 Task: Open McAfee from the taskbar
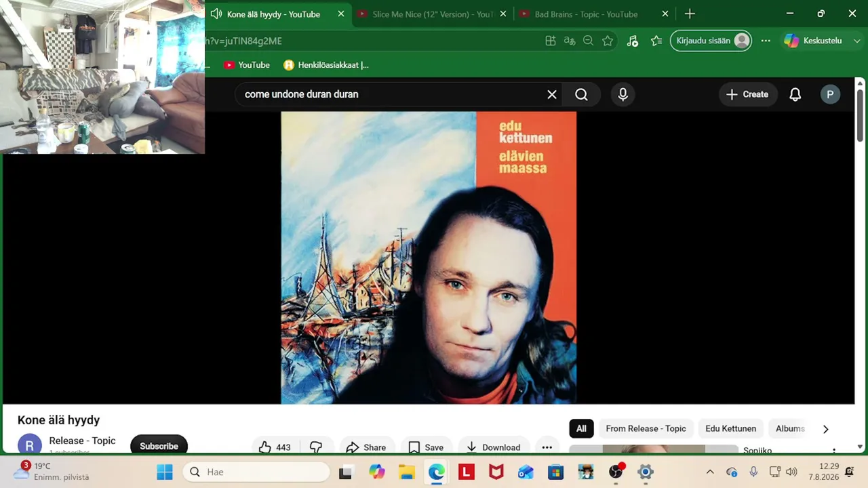point(496,472)
